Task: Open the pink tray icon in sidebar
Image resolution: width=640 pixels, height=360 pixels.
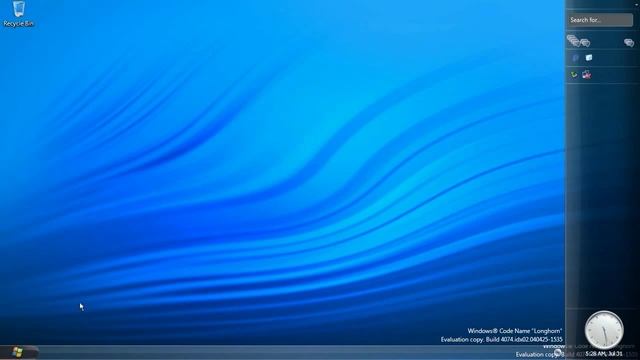Action: pyautogui.click(x=587, y=74)
